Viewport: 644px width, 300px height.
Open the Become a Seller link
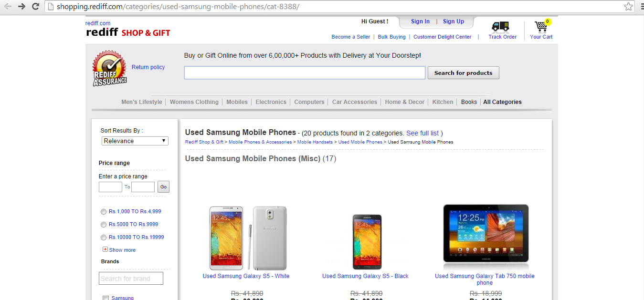[x=350, y=37]
